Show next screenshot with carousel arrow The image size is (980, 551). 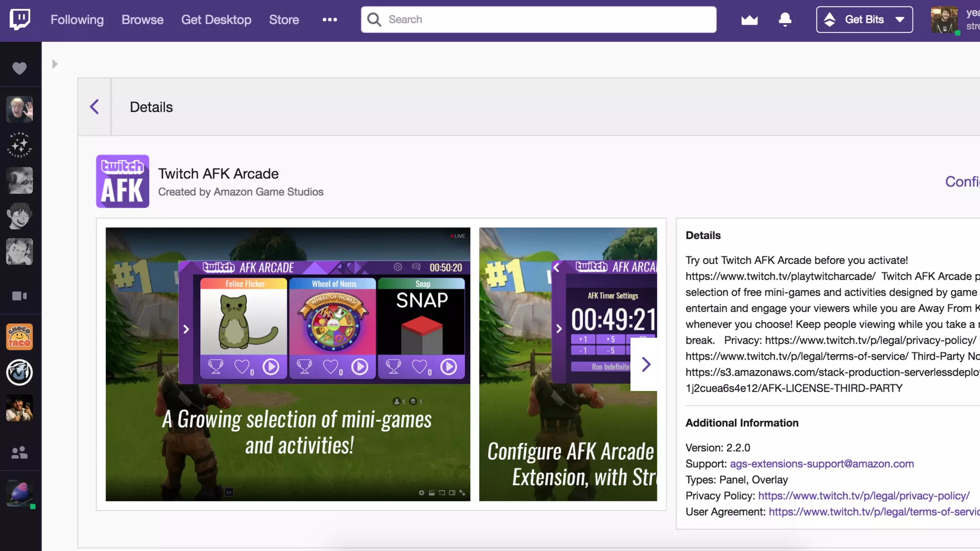646,364
